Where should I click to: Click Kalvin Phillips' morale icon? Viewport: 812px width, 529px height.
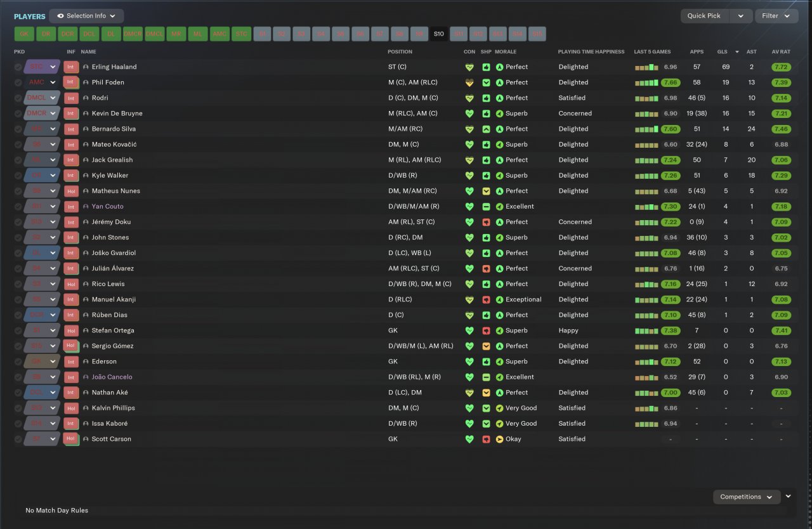coord(499,408)
